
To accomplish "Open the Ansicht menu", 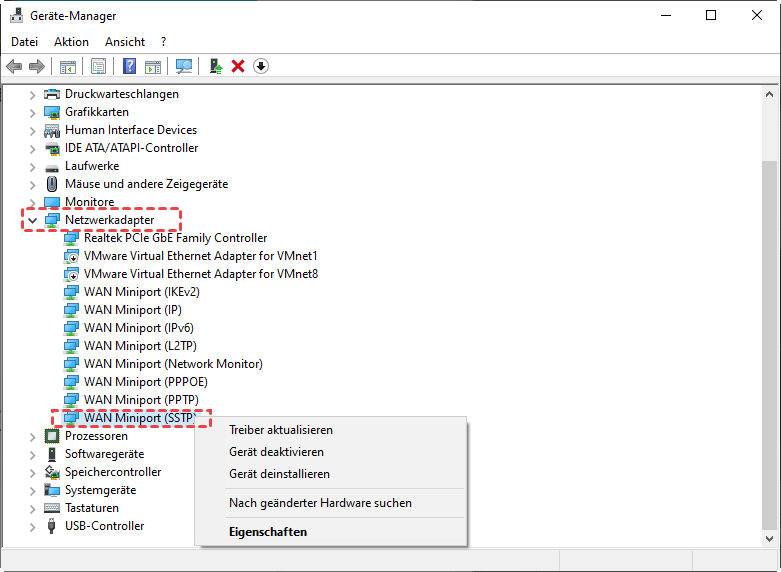I will (125, 42).
